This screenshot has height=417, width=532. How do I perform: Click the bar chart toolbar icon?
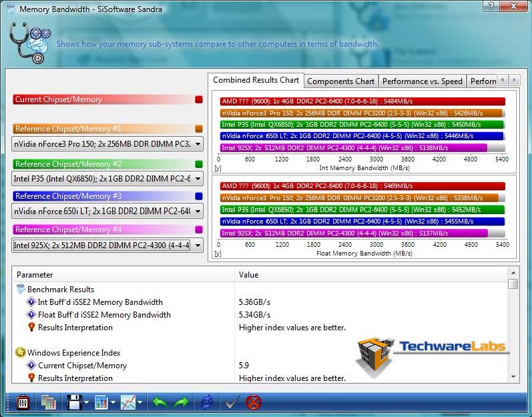tap(101, 402)
